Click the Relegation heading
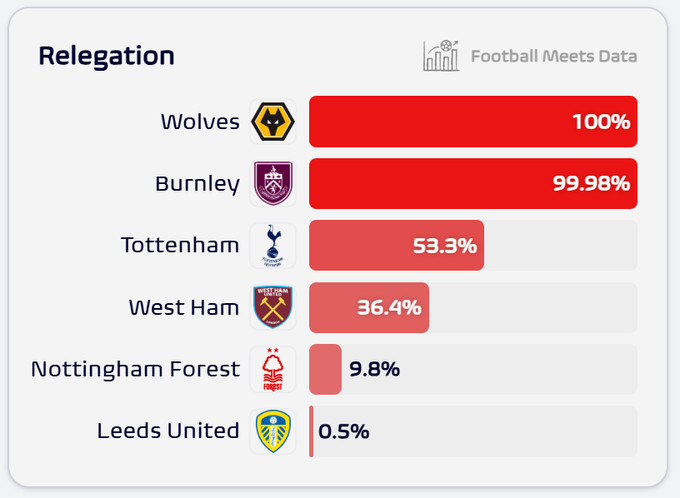 click(x=106, y=56)
